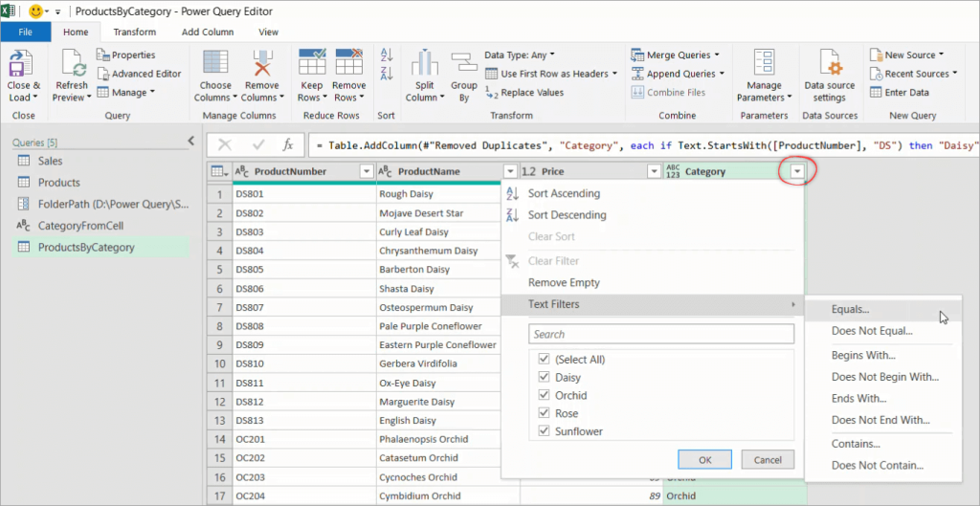Select Equals... text filter
Screen dimensions: 980x506
850,309
